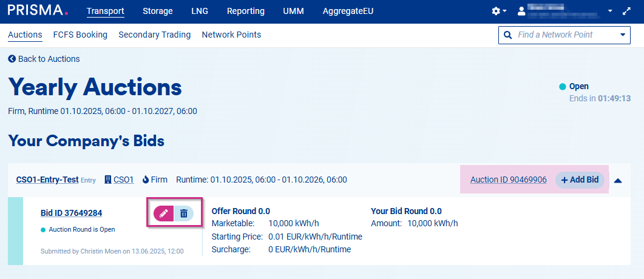Open the Storage menu
Viewport: 644px width, 279px height.
point(157,11)
